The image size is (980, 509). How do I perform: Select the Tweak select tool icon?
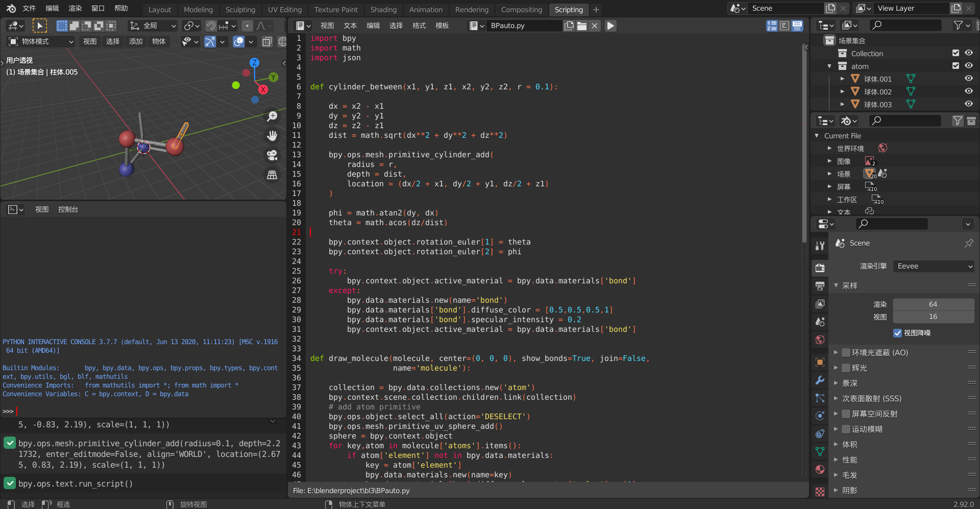click(39, 26)
